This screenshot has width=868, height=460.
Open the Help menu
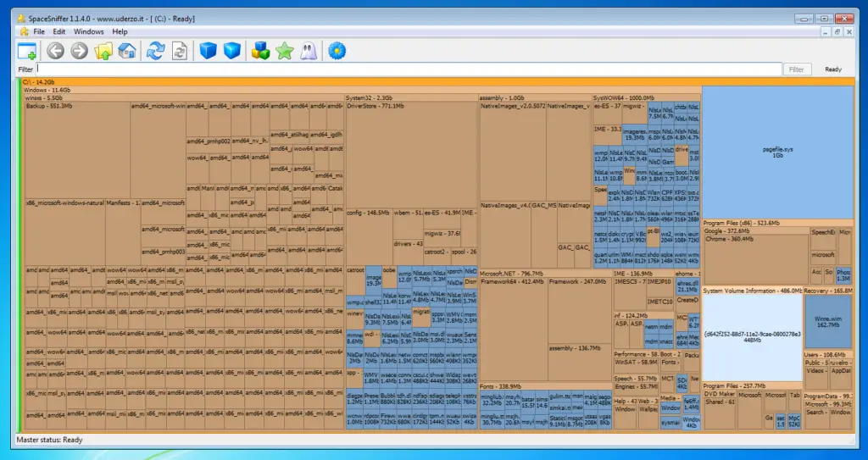pyautogui.click(x=120, y=32)
